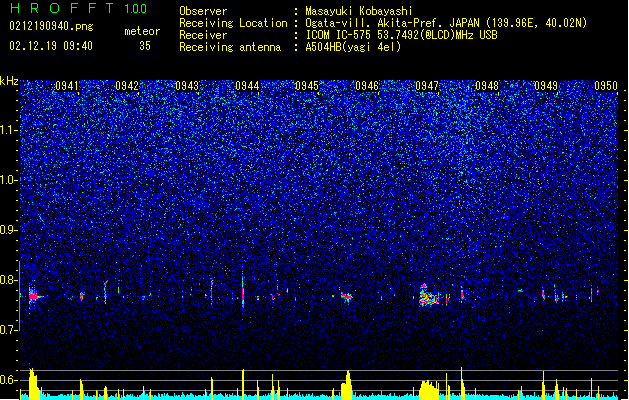Click receiver value ICOM IC-575 53.7492 MHz

(402, 35)
